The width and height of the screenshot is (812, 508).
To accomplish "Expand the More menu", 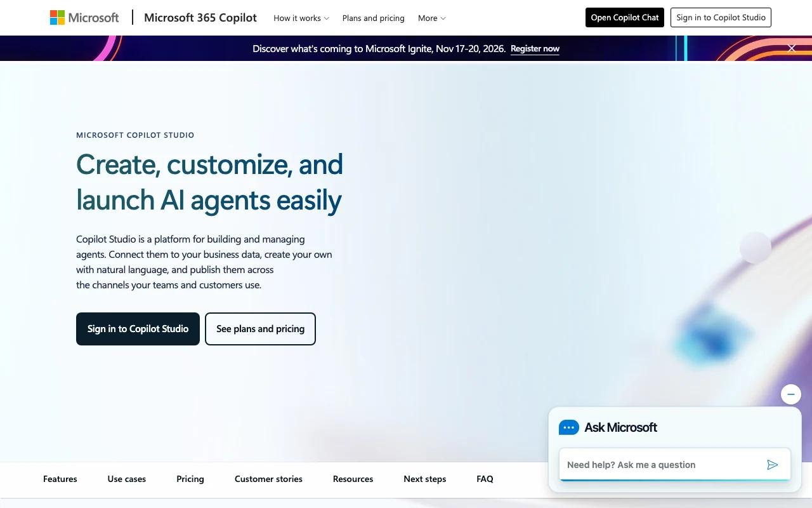I will point(432,18).
